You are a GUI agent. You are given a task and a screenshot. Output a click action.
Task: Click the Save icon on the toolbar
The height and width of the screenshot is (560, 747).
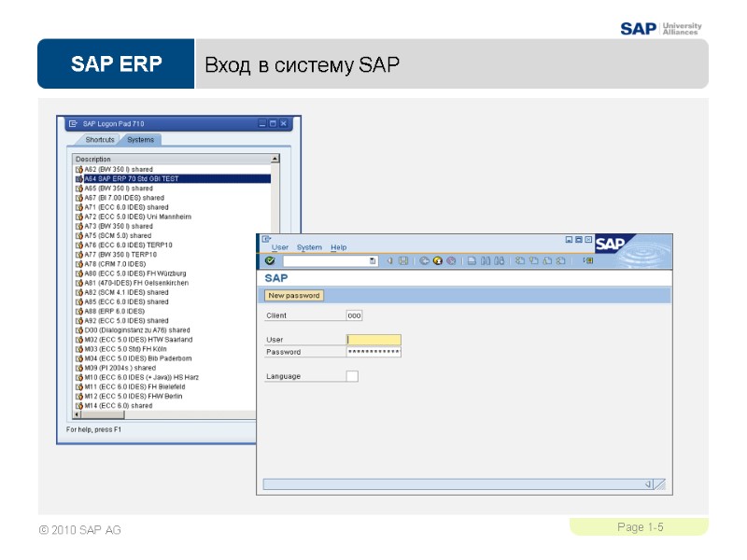tap(403, 262)
